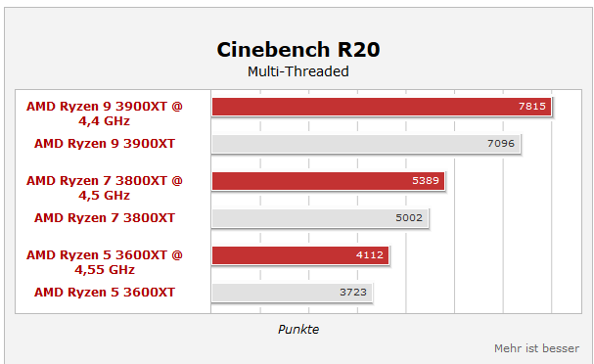Screen dimensions: 594x364
Task: Select the AMD Ryzen 5 3600XT @ 4,55 GHz label
Action: tap(105, 262)
